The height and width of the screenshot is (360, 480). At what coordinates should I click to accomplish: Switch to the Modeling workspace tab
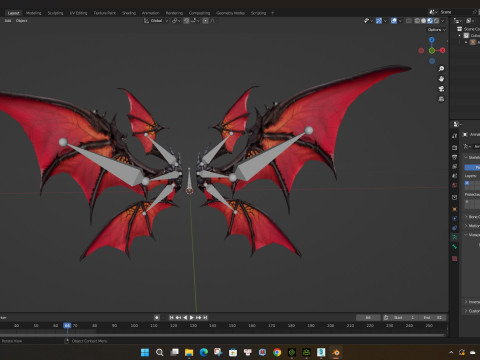34,13
